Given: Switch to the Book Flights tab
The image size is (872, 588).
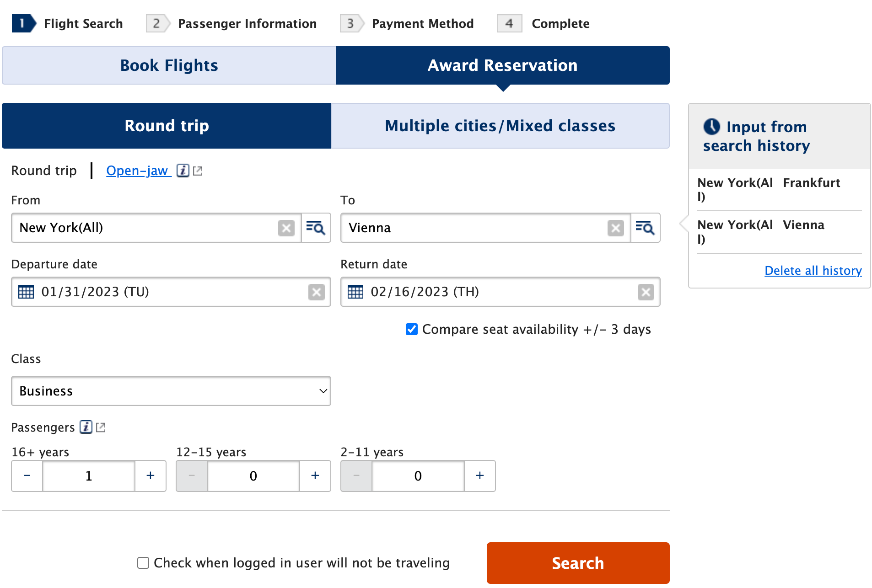Looking at the screenshot, I should coord(168,65).
